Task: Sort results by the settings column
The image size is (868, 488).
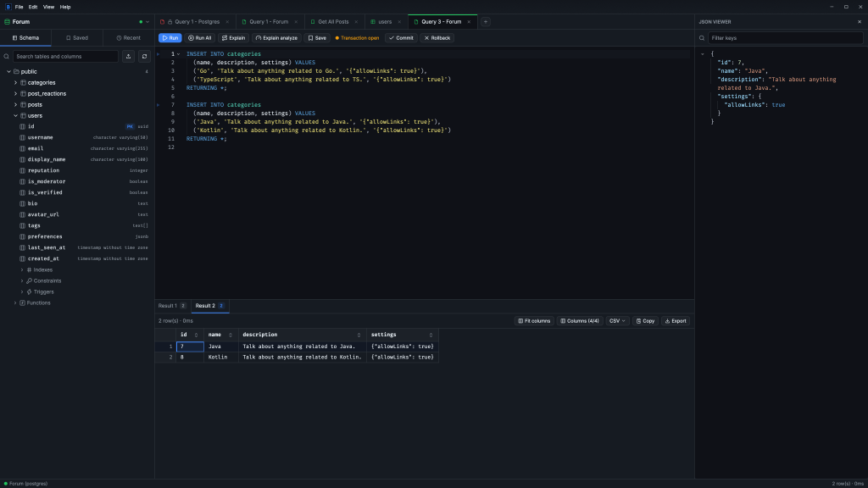Action: click(x=431, y=335)
